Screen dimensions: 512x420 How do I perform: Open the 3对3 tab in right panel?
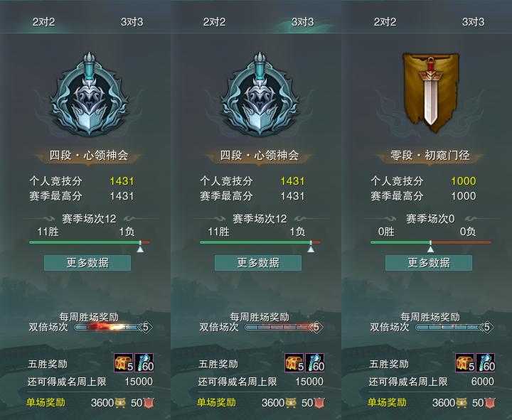coord(473,22)
